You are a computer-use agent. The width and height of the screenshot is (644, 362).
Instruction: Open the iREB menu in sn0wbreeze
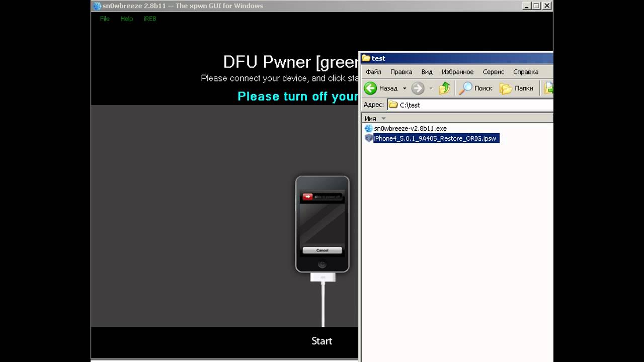coord(150,19)
